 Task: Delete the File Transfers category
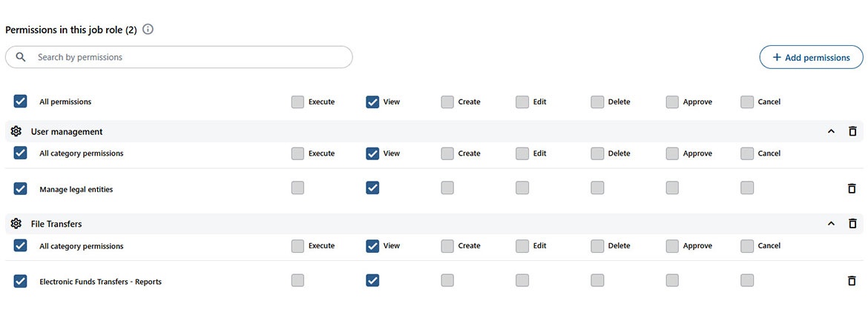click(852, 223)
